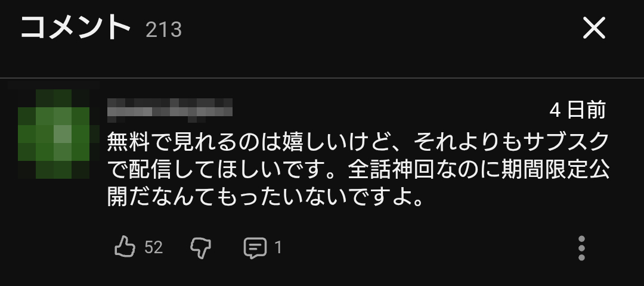Click the like count 52
This screenshot has width=644, height=286.
pos(154,247)
